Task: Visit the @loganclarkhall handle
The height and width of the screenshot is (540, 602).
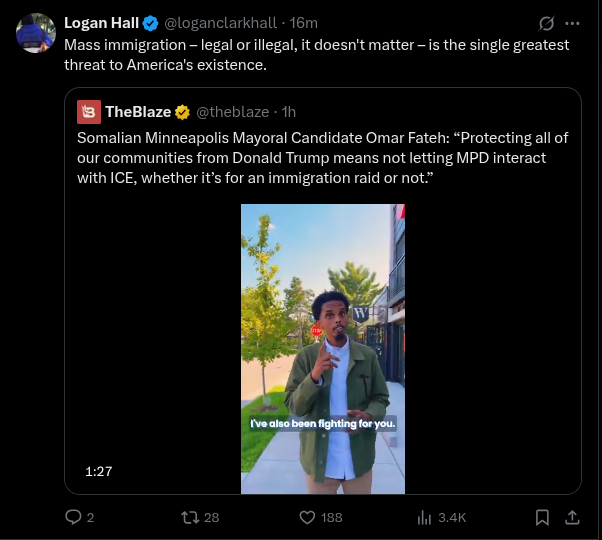Action: [220, 23]
